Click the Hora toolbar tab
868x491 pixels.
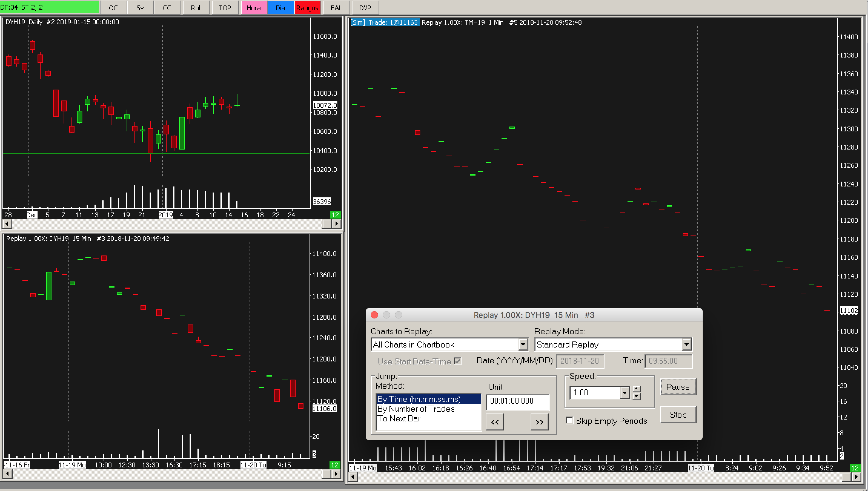pyautogui.click(x=253, y=8)
